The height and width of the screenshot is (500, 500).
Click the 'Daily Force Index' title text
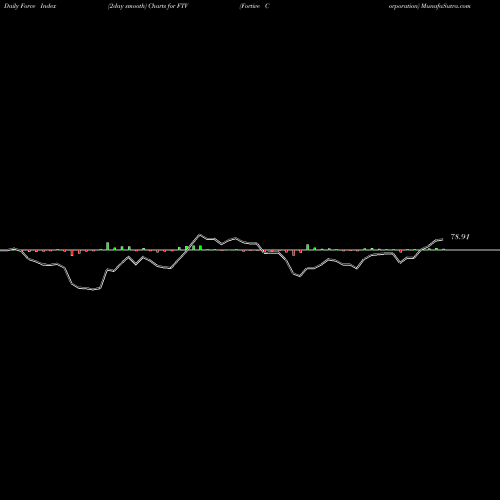point(30,6)
